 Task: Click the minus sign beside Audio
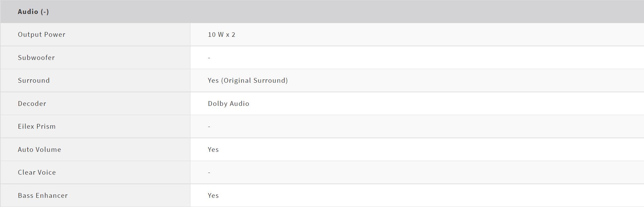(45, 12)
